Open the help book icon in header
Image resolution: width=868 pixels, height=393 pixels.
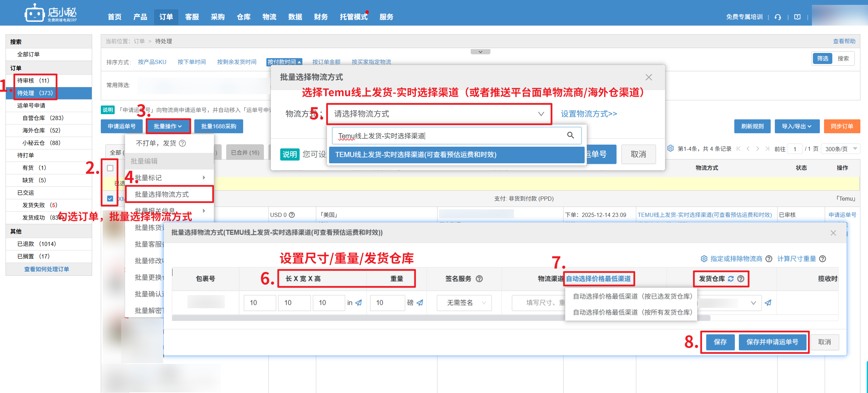(x=797, y=17)
